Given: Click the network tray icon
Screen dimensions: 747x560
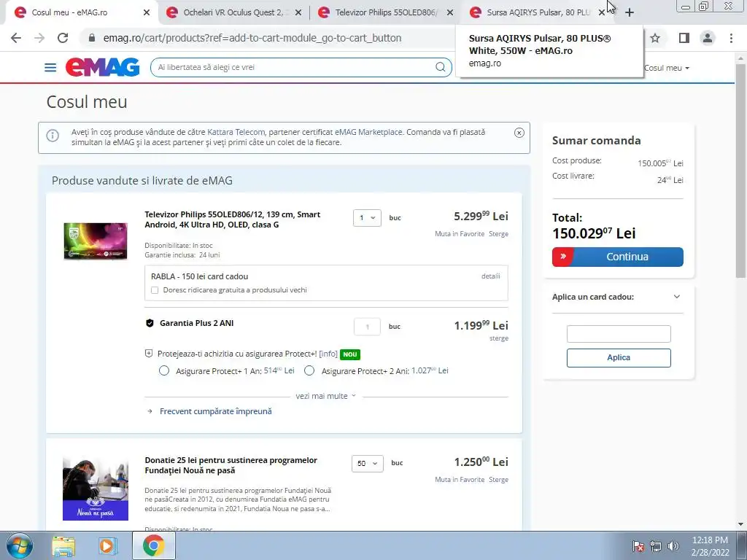Looking at the screenshot, I should click(x=656, y=546).
